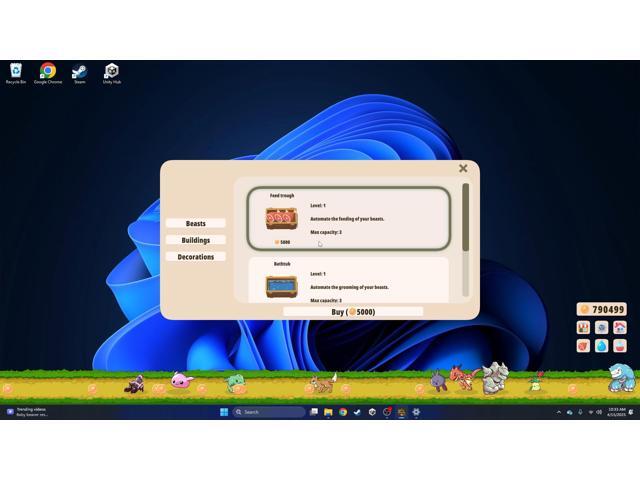Click the purple round beast near dragon
Viewport: 640px width, 480px height.
coord(438,381)
